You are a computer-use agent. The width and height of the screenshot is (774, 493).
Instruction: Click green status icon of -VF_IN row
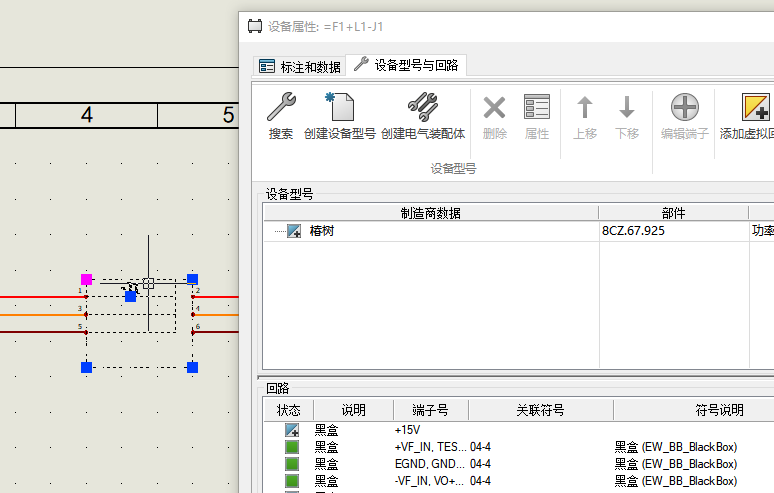pos(292,481)
